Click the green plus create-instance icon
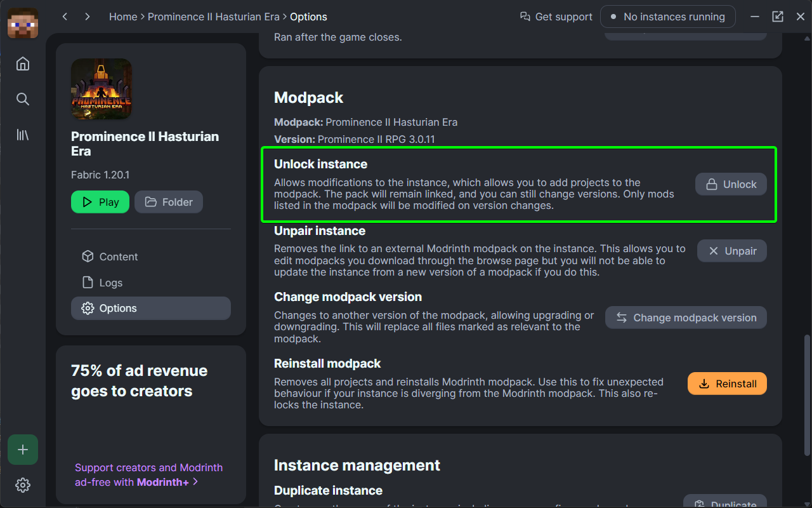The width and height of the screenshot is (812, 508). [23, 450]
